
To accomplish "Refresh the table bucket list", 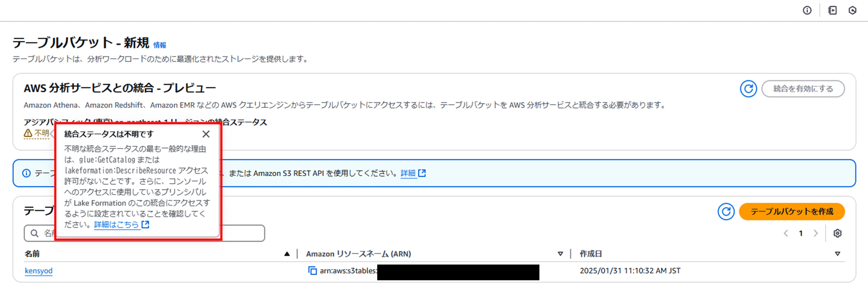I will point(726,211).
